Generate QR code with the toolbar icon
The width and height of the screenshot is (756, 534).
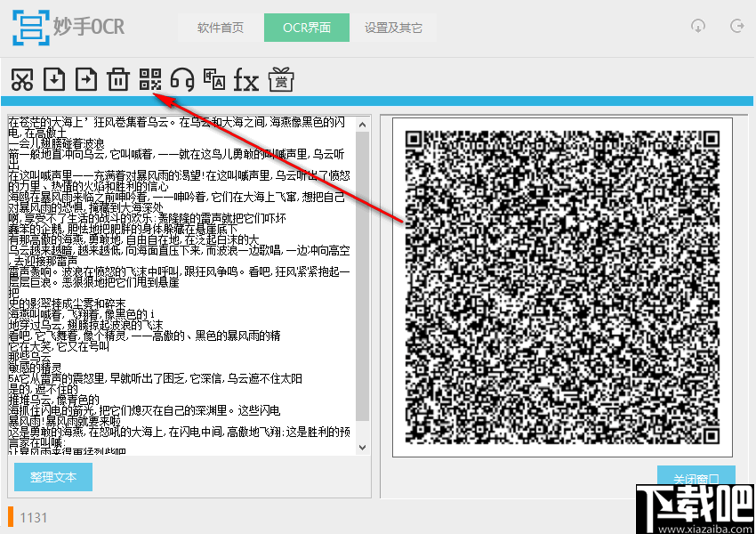pos(150,79)
